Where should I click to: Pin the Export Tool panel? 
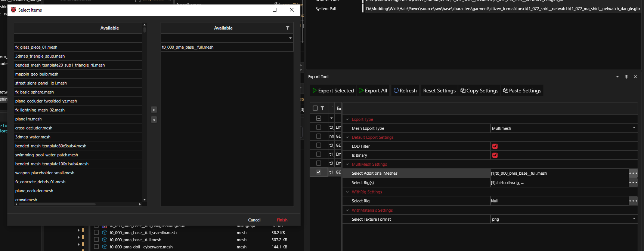click(626, 77)
